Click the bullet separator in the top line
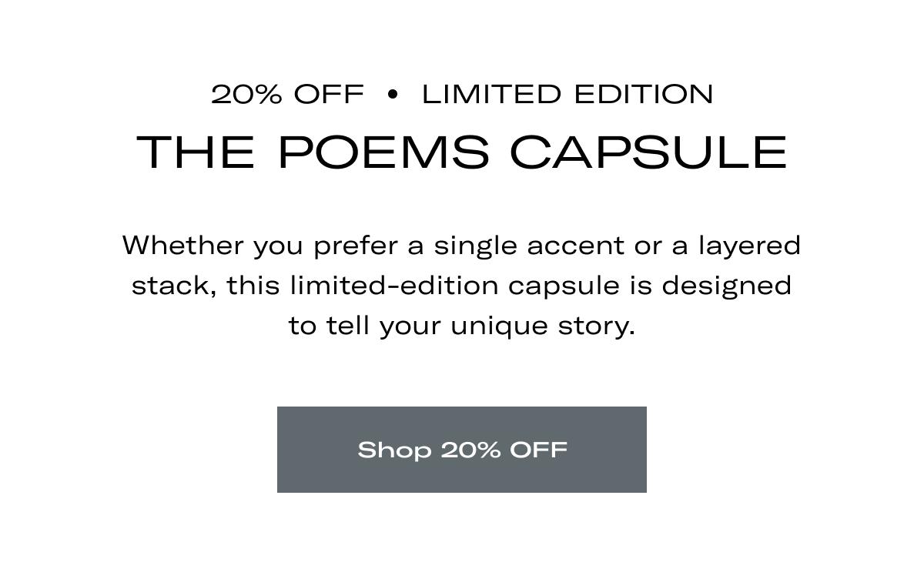Image resolution: width=924 pixels, height=579 pixels. click(393, 95)
